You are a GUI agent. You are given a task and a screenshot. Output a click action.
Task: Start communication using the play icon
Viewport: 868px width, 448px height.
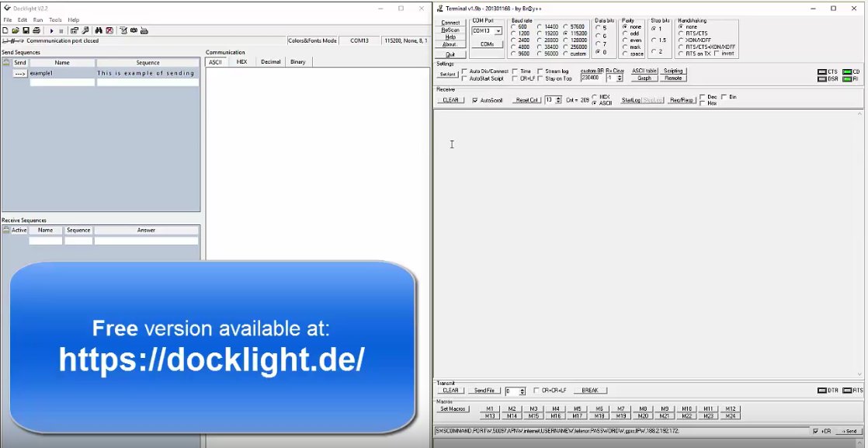pos(52,30)
